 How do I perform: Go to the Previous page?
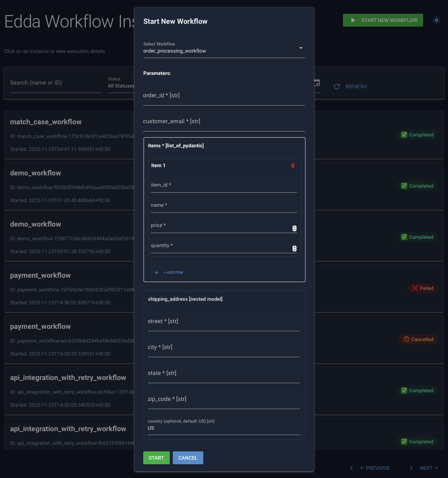pyautogui.click(x=375, y=468)
